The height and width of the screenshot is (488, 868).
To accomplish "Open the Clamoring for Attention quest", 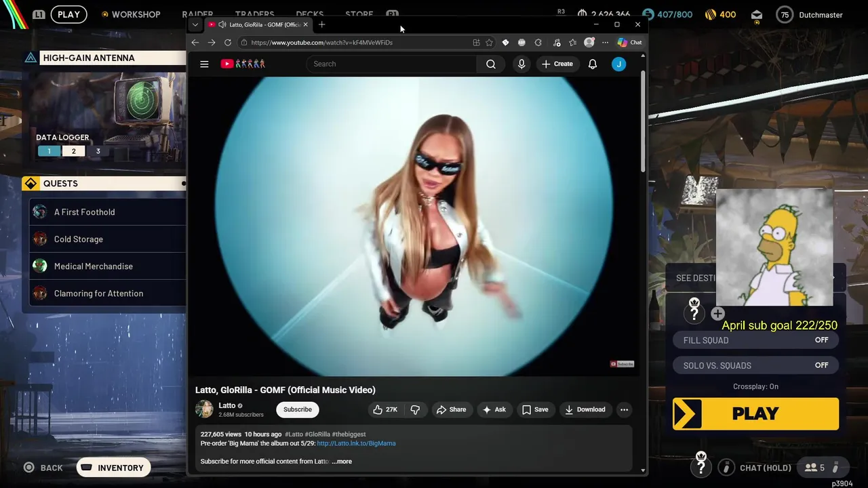I will tap(107, 293).
